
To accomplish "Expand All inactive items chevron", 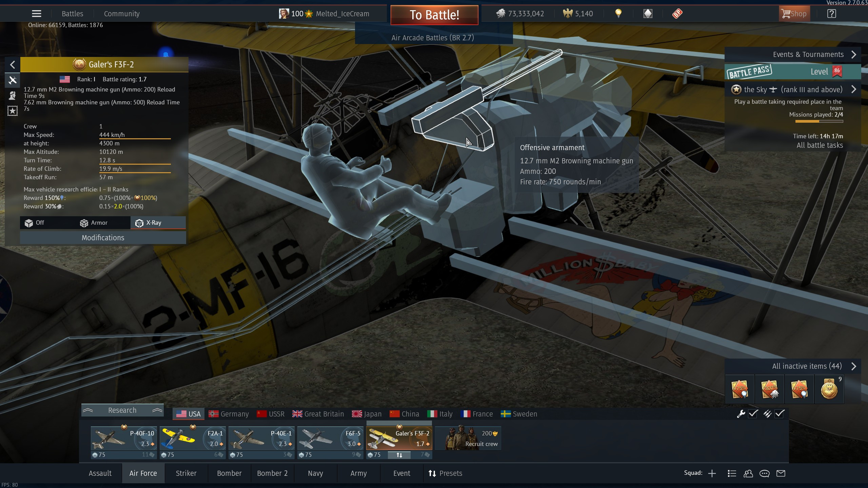I will tap(854, 366).
